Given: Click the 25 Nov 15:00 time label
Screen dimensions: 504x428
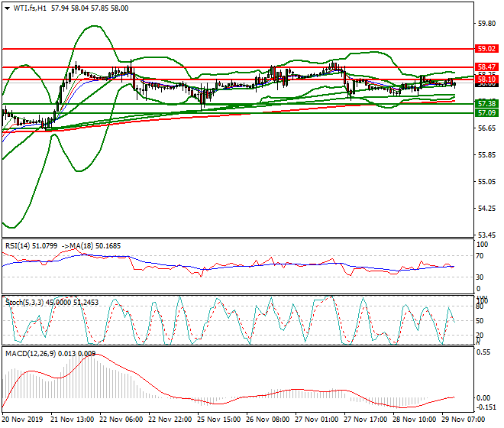Looking at the screenshot, I should (x=219, y=420).
